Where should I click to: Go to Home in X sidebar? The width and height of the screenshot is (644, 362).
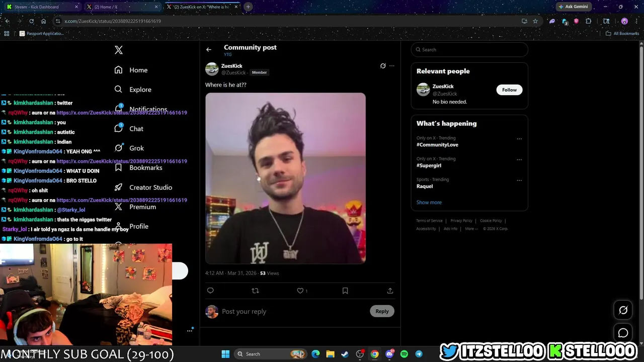coord(131,70)
